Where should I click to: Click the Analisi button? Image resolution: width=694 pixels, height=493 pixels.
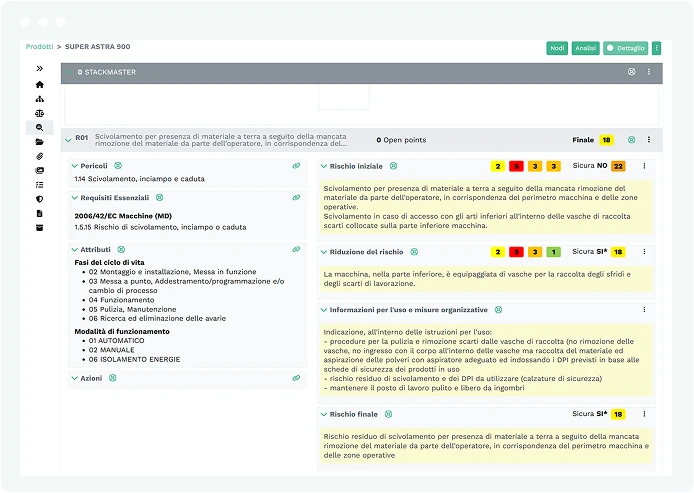(585, 48)
